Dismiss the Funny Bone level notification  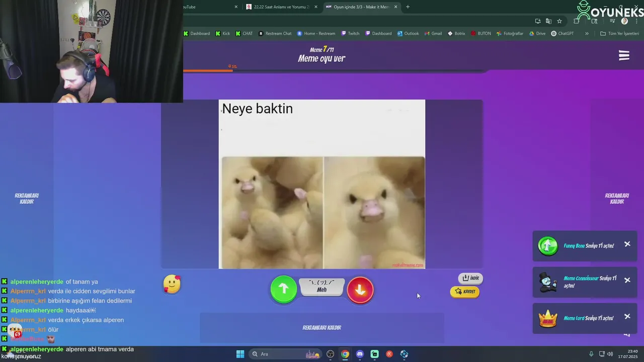point(627,244)
